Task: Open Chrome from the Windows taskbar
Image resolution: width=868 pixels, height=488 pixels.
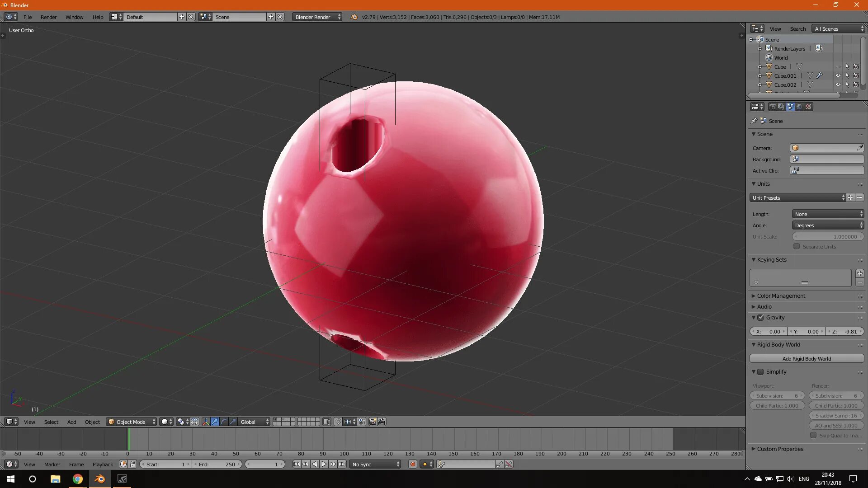Action: (77, 479)
